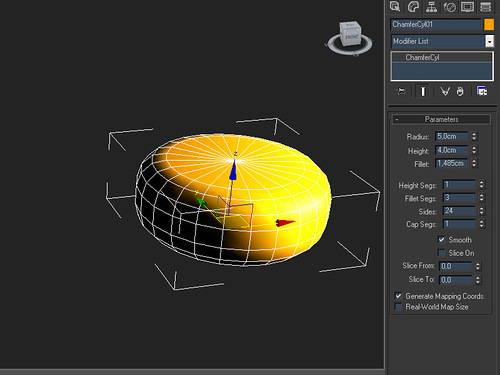Viewport: 500px width, 375px height.
Task: Click the Radius spinner arrows
Action: coord(474,136)
